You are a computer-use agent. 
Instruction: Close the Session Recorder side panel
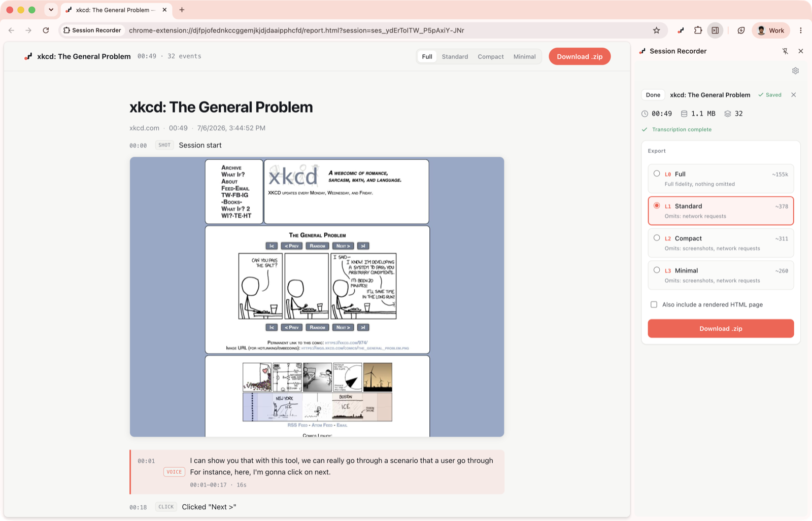pos(801,51)
